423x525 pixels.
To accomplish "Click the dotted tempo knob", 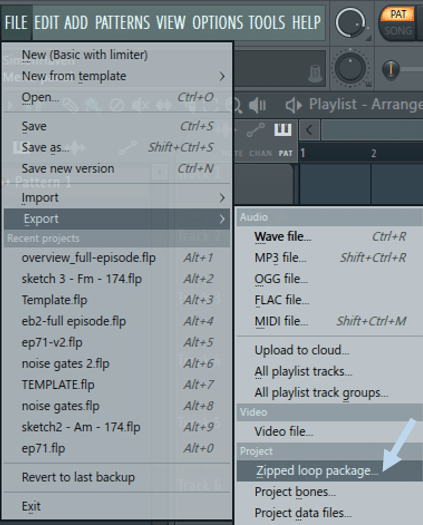I will click(x=350, y=68).
